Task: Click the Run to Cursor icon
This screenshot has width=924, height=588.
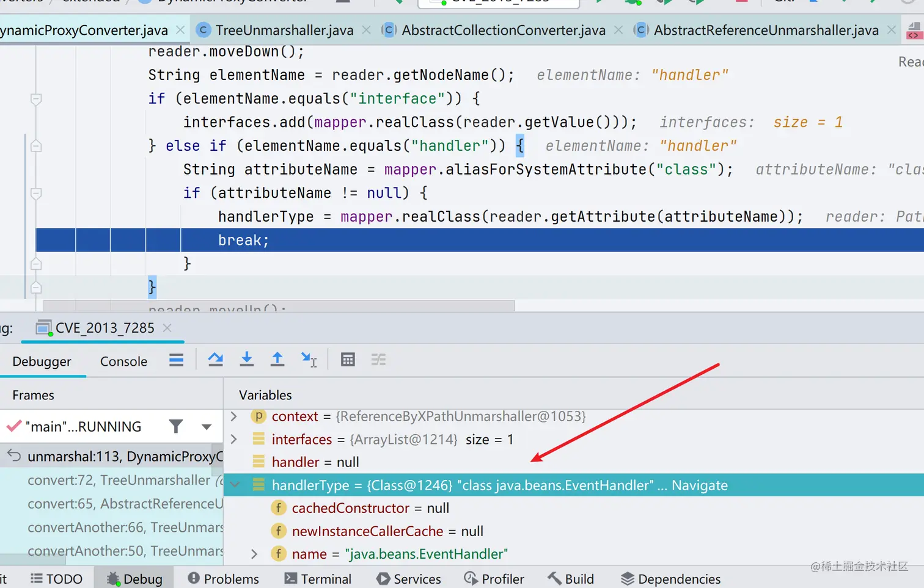Action: coord(309,360)
